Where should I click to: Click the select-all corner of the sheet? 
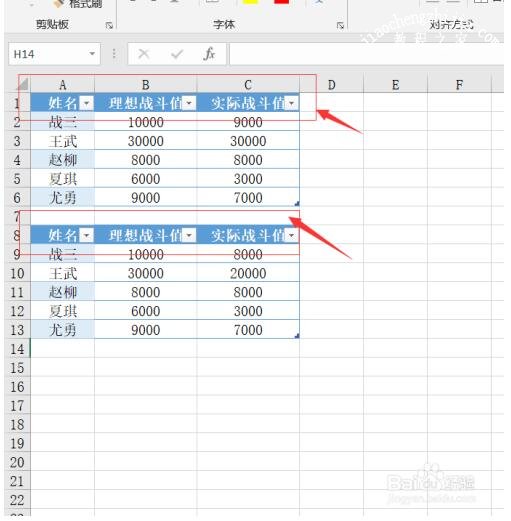click(x=22, y=84)
